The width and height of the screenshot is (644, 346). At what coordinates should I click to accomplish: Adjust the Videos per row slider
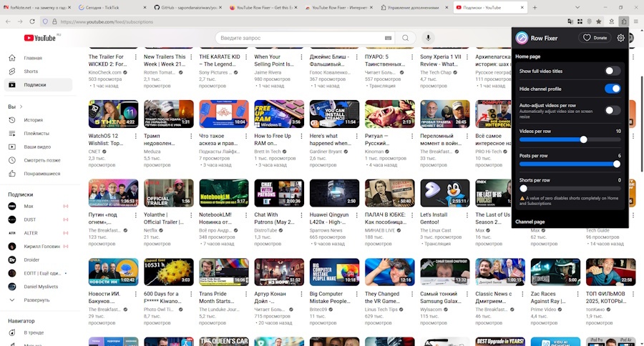570,139
